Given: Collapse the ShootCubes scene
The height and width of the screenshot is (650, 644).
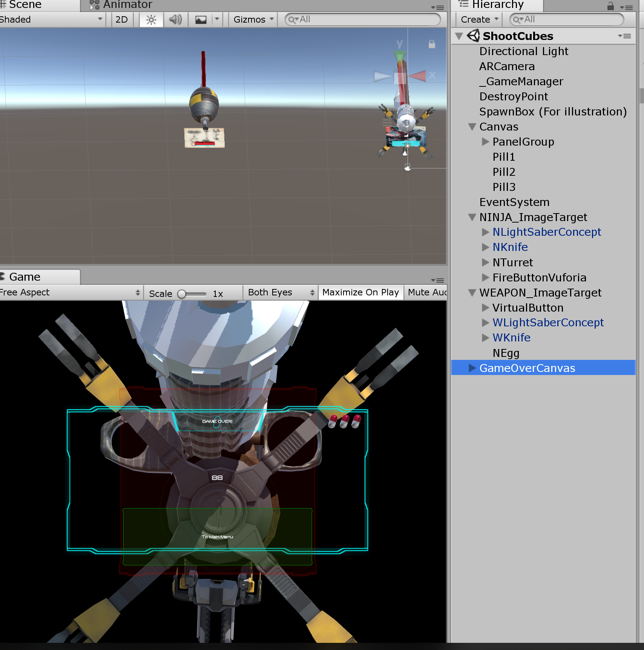Looking at the screenshot, I should [459, 36].
